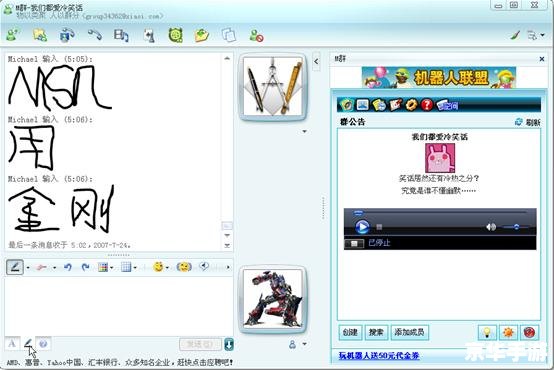
Task: Expand the ink color palette dropdown
Action: pos(112,268)
